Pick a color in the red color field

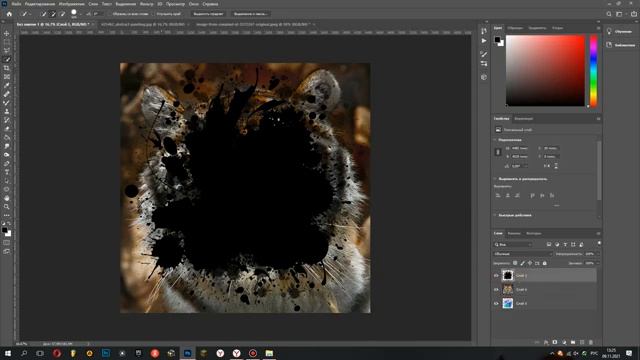click(x=545, y=71)
